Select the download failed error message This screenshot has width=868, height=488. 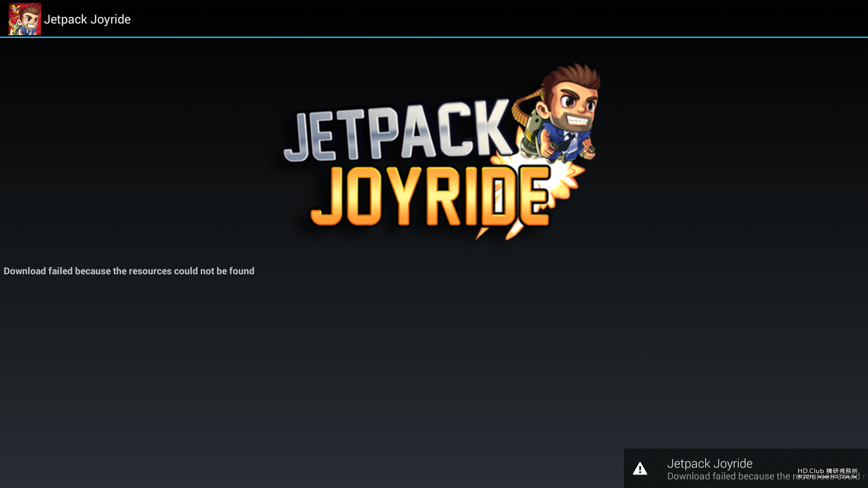129,271
